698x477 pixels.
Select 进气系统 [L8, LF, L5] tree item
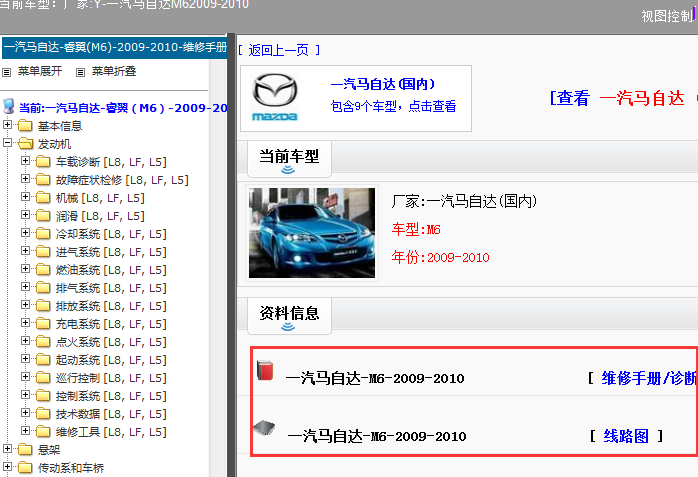[x=111, y=252]
